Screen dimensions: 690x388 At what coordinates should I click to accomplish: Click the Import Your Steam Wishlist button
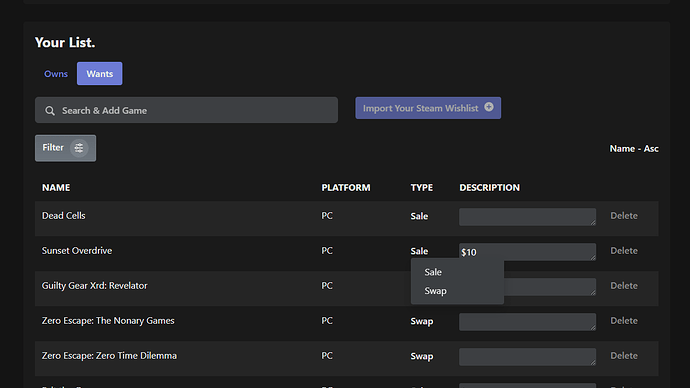point(428,108)
